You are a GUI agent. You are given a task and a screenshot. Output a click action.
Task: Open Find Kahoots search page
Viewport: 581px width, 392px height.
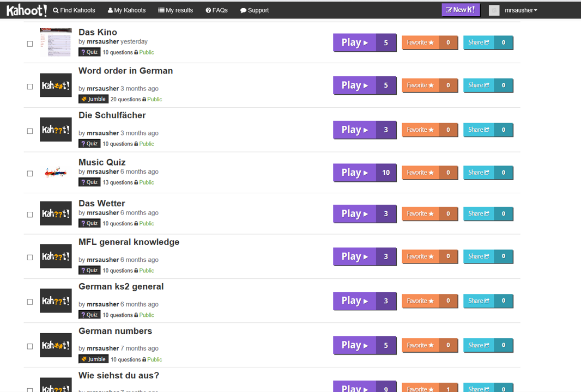click(74, 10)
